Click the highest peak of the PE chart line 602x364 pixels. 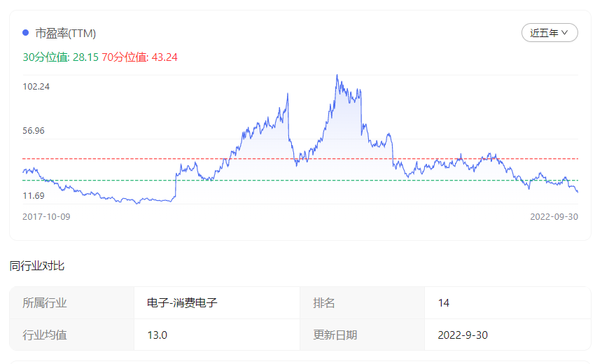coord(337,75)
